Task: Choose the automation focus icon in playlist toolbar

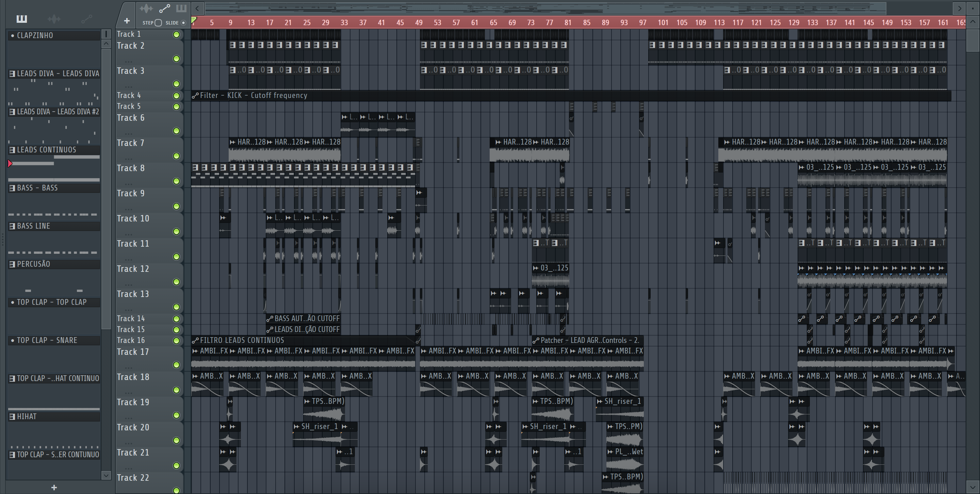Action: [164, 9]
